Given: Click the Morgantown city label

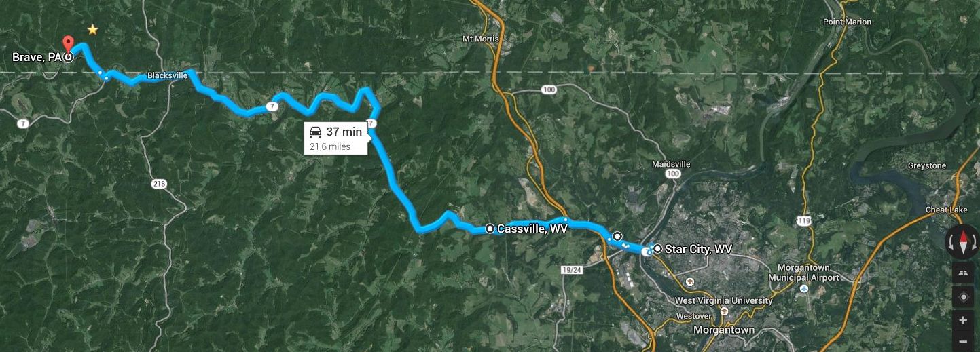Looking at the screenshot, I should pyautogui.click(x=723, y=330).
